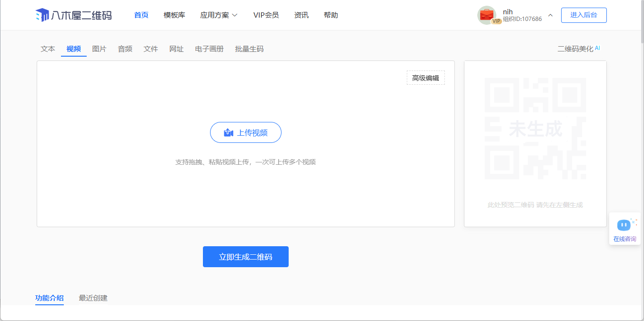Show the 最近创建 tab
This screenshot has height=321, width=644.
(93, 298)
